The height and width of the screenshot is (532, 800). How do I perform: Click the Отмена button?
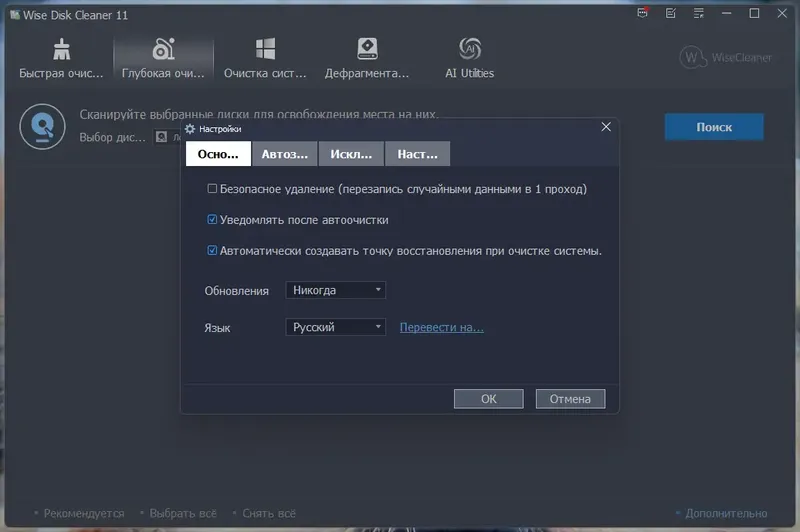pyautogui.click(x=570, y=399)
